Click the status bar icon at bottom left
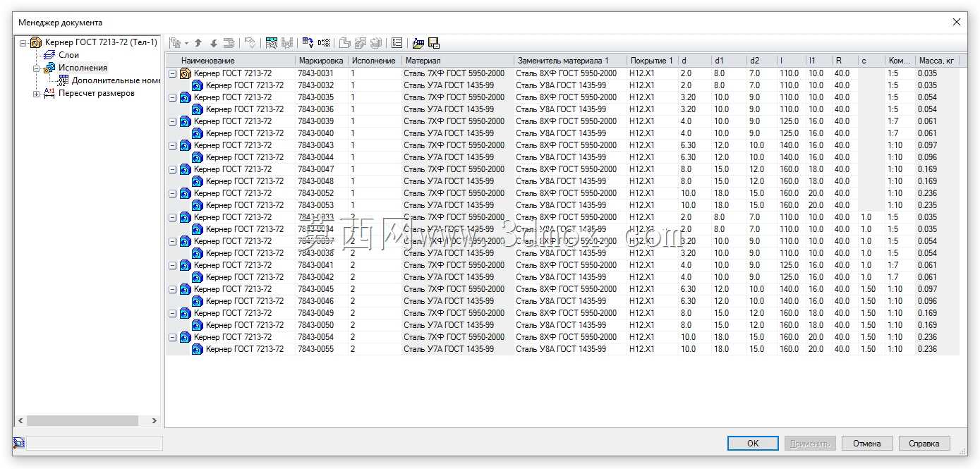 tap(18, 443)
